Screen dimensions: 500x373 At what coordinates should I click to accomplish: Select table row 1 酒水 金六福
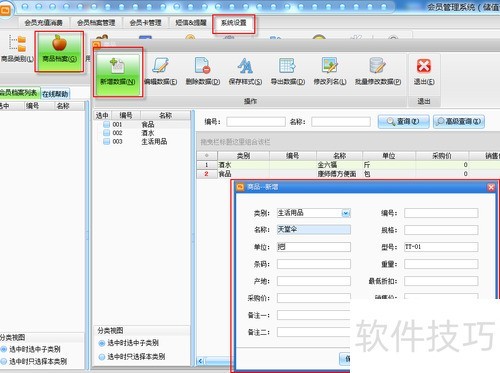tap(348, 165)
